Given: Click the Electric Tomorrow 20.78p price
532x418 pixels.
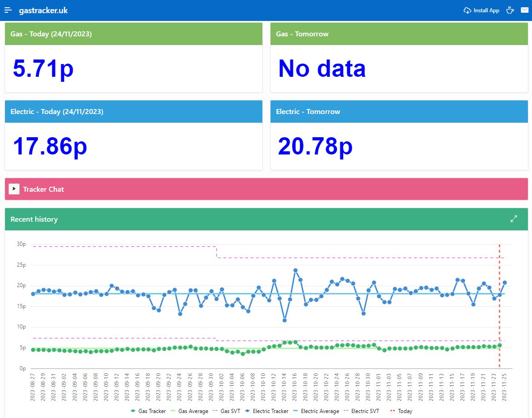Looking at the screenshot, I should pos(315,146).
